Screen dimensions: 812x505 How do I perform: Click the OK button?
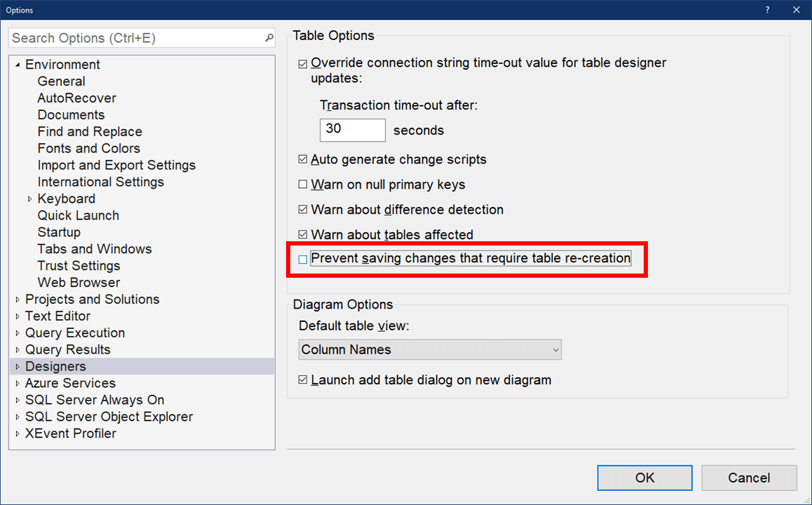pos(644,478)
